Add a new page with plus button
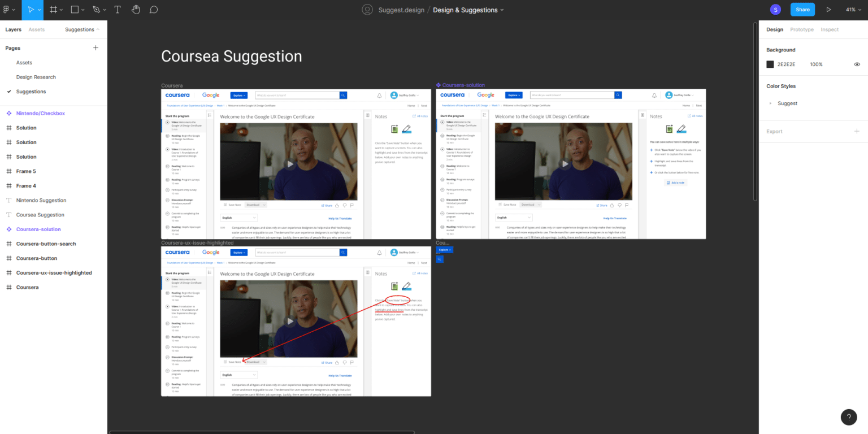 click(x=96, y=48)
